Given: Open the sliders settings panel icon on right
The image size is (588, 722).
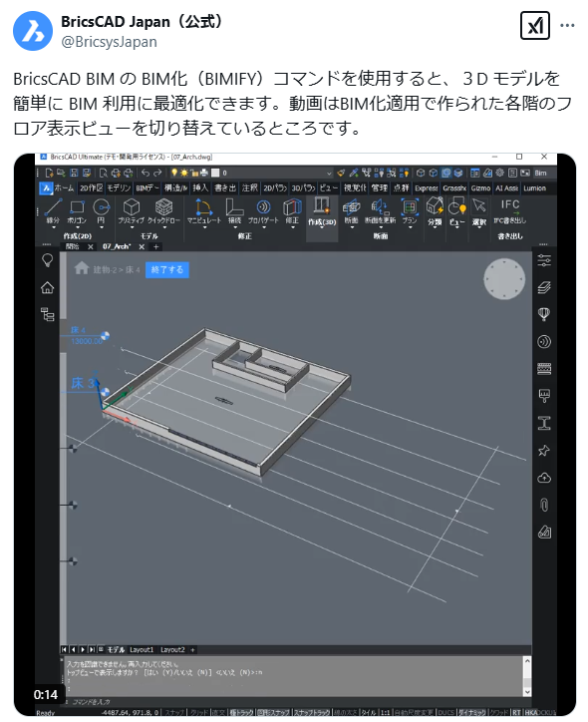Looking at the screenshot, I should click(544, 260).
